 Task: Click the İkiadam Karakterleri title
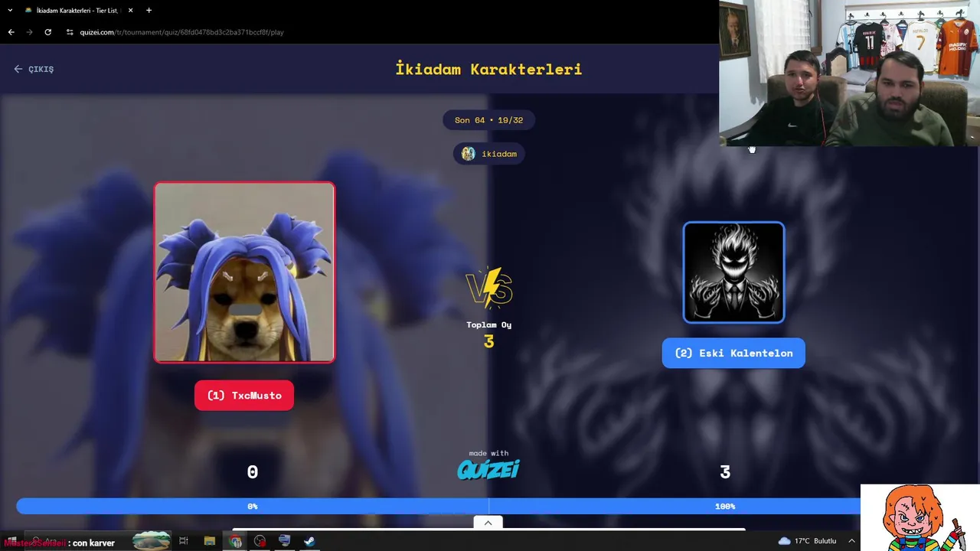[488, 69]
